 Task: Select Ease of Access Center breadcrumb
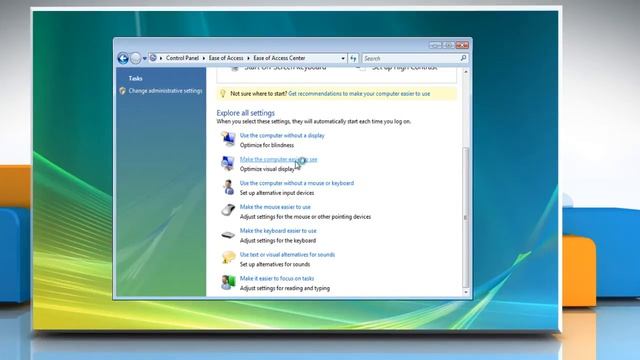click(279, 58)
